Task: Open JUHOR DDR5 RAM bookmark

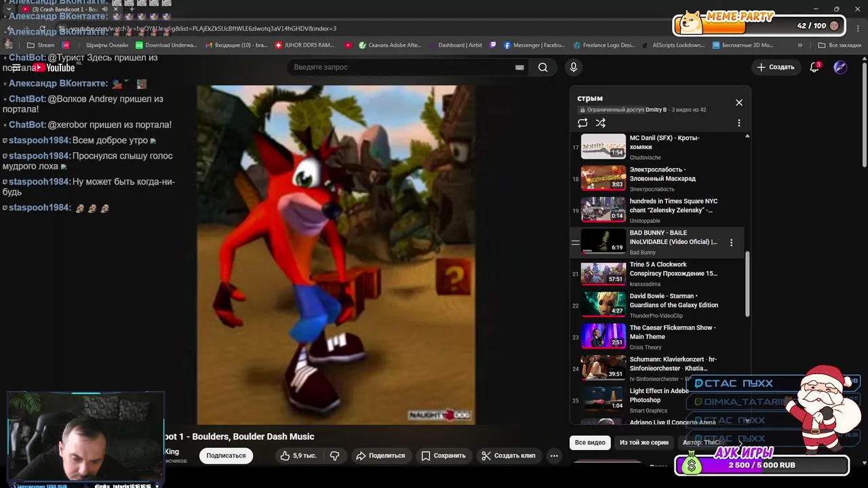Action: (x=304, y=45)
